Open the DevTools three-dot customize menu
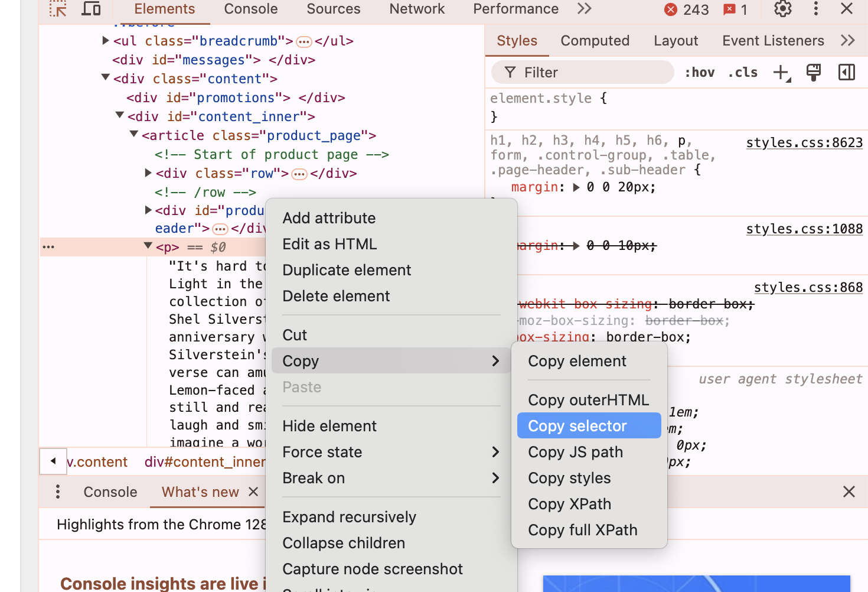This screenshot has width=868, height=592. coord(815,9)
